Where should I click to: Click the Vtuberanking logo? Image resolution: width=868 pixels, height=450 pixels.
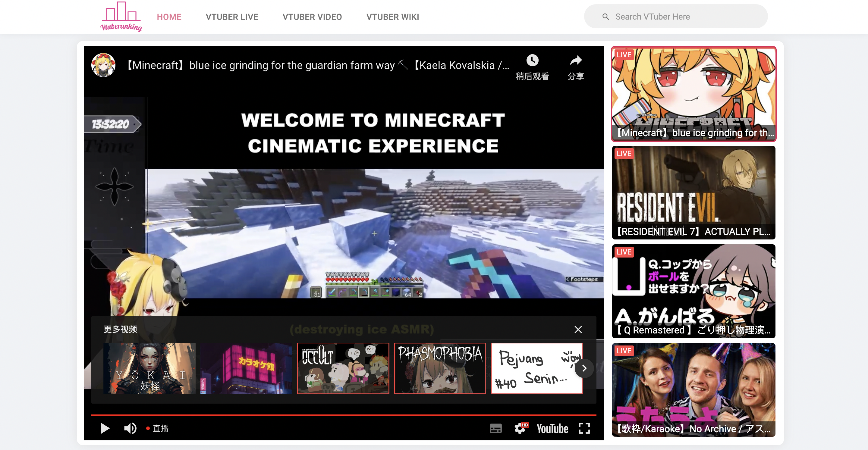coord(121,17)
